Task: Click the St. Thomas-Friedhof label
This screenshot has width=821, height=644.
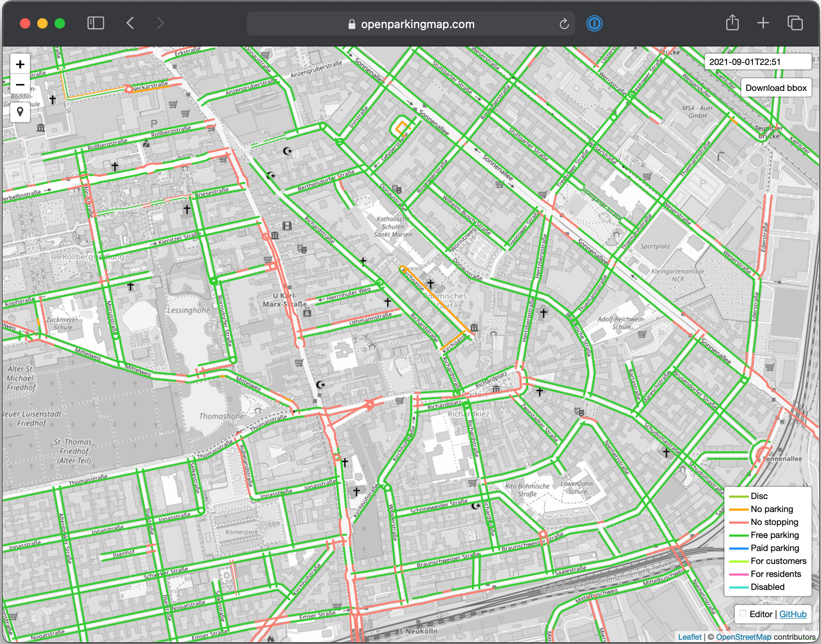Action: click(x=74, y=451)
